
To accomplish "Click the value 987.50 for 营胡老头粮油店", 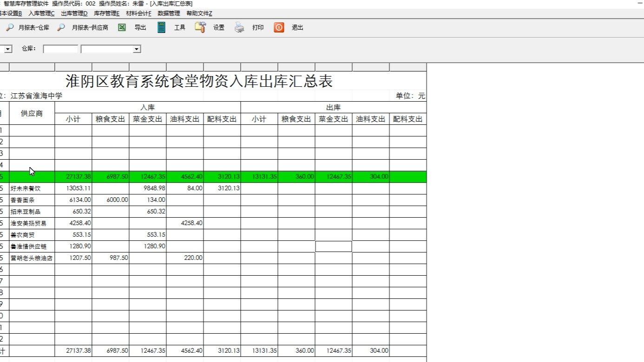I will click(119, 258).
